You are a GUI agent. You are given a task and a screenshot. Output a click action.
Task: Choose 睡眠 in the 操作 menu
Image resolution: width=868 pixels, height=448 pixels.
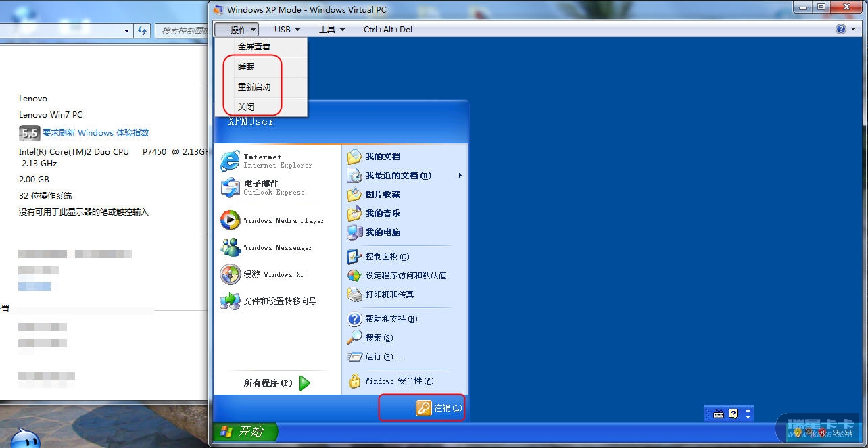click(x=261, y=67)
